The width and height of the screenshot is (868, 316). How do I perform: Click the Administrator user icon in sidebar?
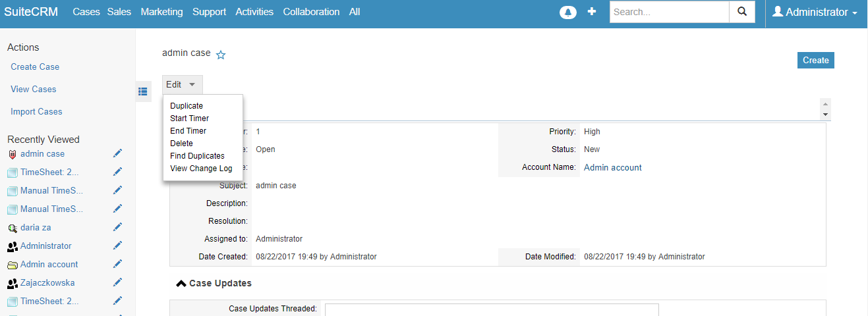point(13,246)
